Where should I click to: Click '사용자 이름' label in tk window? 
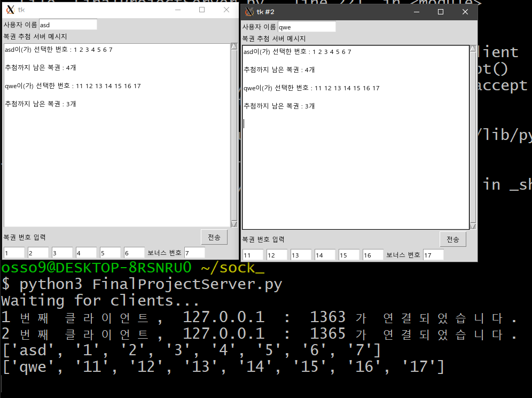(x=20, y=25)
